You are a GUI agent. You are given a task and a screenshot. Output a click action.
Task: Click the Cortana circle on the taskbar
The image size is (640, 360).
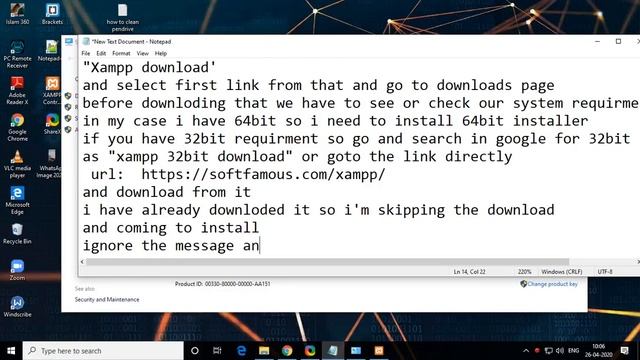195,351
